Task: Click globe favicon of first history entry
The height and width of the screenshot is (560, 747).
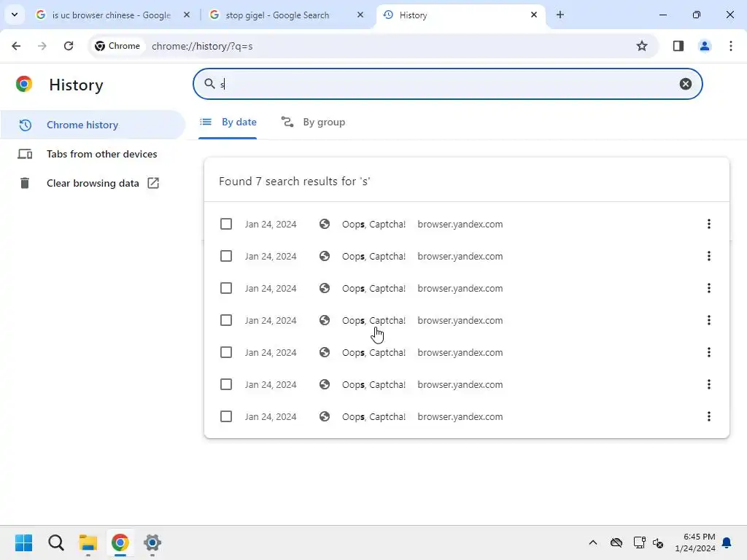Action: click(x=325, y=224)
